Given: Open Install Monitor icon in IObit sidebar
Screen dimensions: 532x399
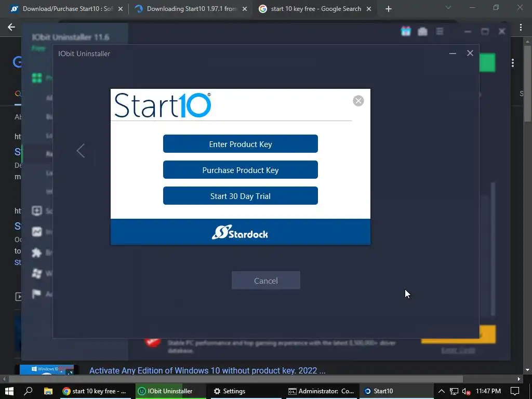Looking at the screenshot, I should (37, 232).
